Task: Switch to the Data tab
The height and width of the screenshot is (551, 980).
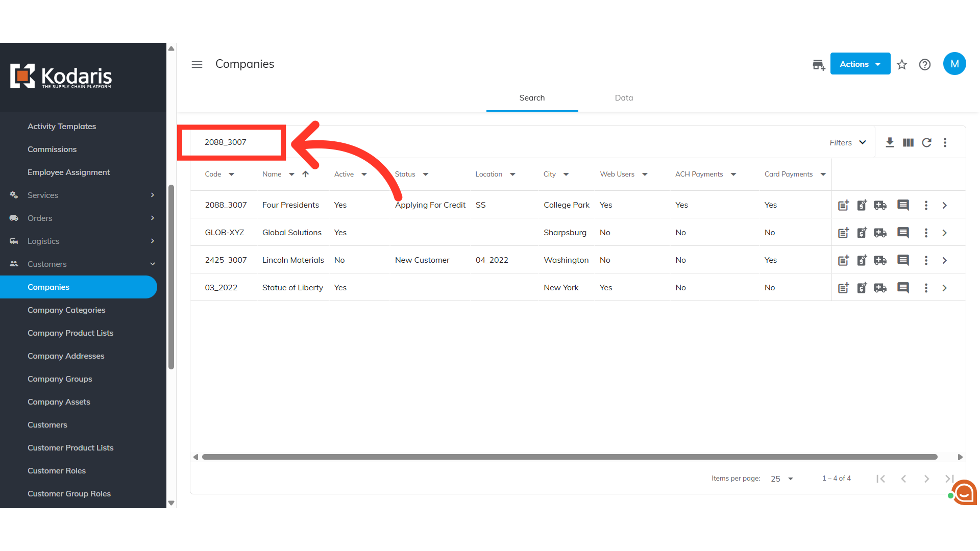Action: [x=624, y=97]
